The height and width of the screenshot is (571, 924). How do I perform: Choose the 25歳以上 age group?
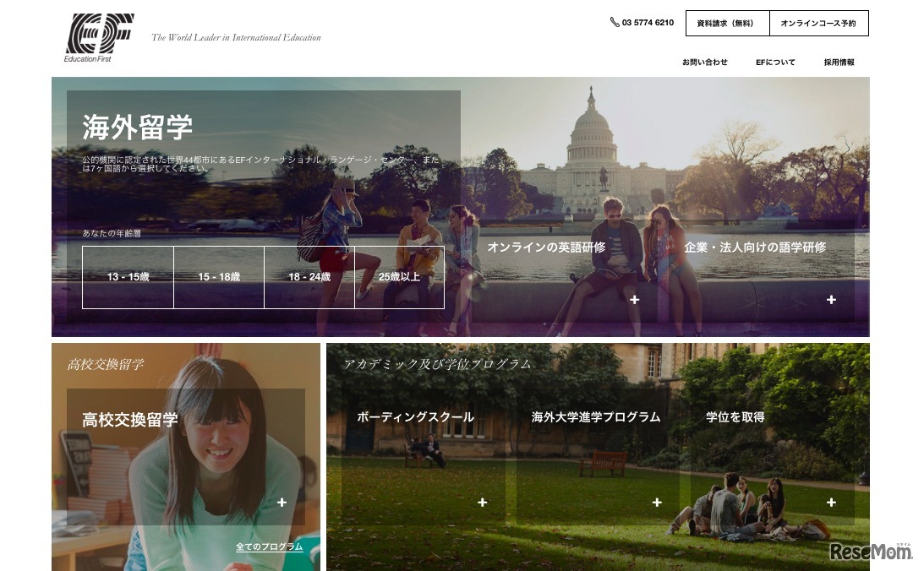point(399,277)
